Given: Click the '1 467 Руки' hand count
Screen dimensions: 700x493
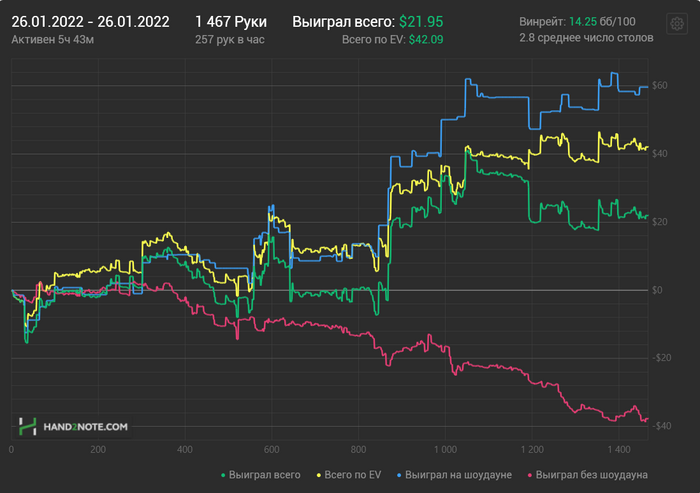Looking at the screenshot, I should pyautogui.click(x=231, y=21).
